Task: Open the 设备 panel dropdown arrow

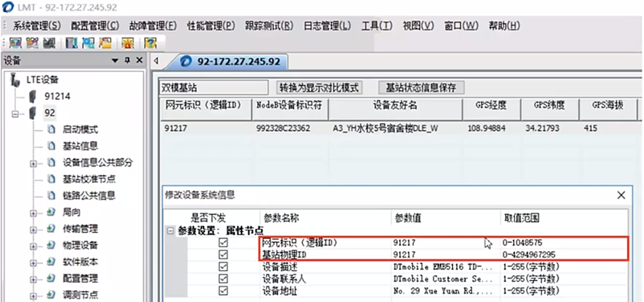Action: coord(115,61)
